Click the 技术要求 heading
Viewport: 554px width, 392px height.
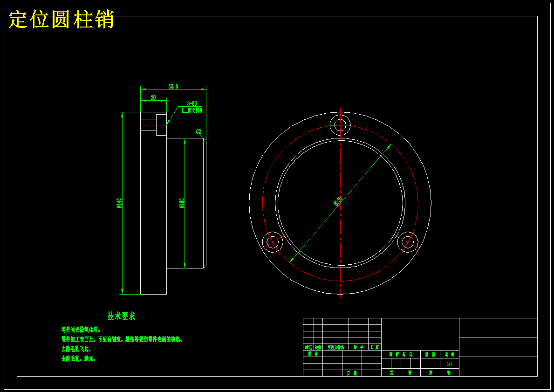pos(121,316)
